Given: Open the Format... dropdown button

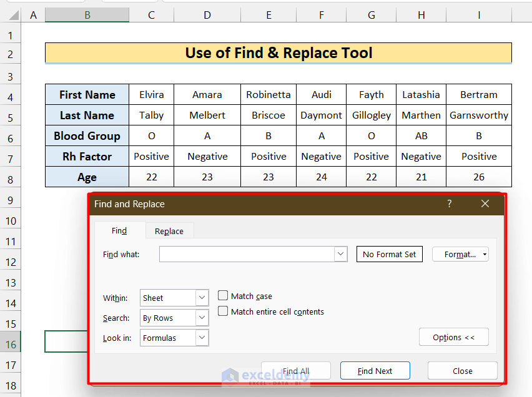Looking at the screenshot, I should point(460,254).
